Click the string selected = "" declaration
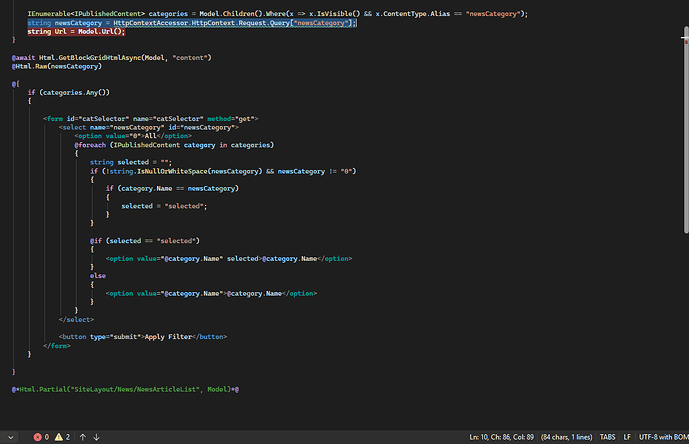 [x=131, y=162]
